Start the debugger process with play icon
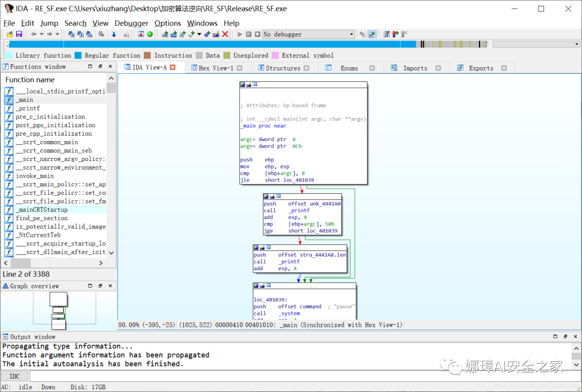The width and height of the screenshot is (582, 392). (x=240, y=34)
